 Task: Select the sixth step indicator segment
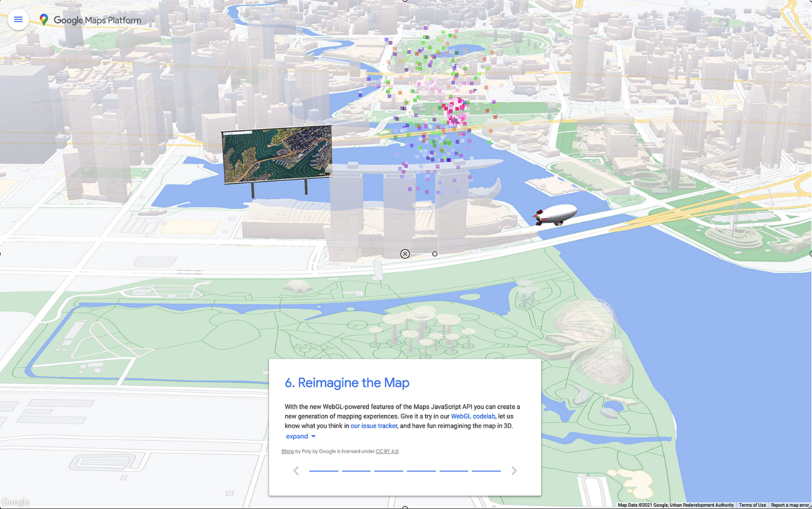486,471
